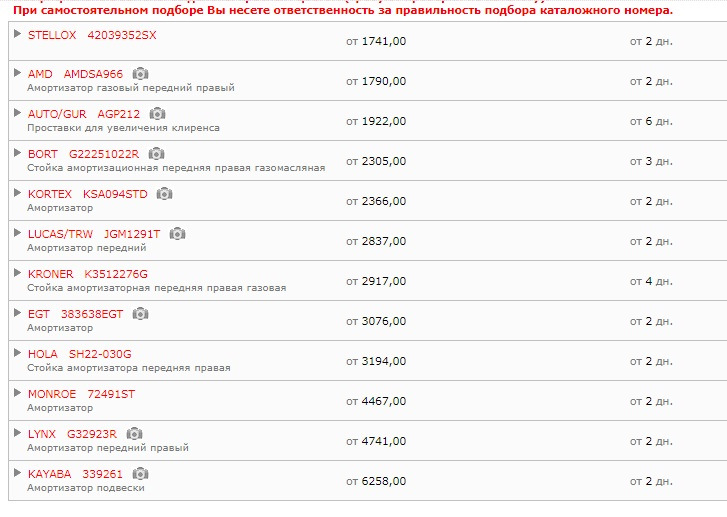Expand the MONROE 72491ST row arrow

18,393
